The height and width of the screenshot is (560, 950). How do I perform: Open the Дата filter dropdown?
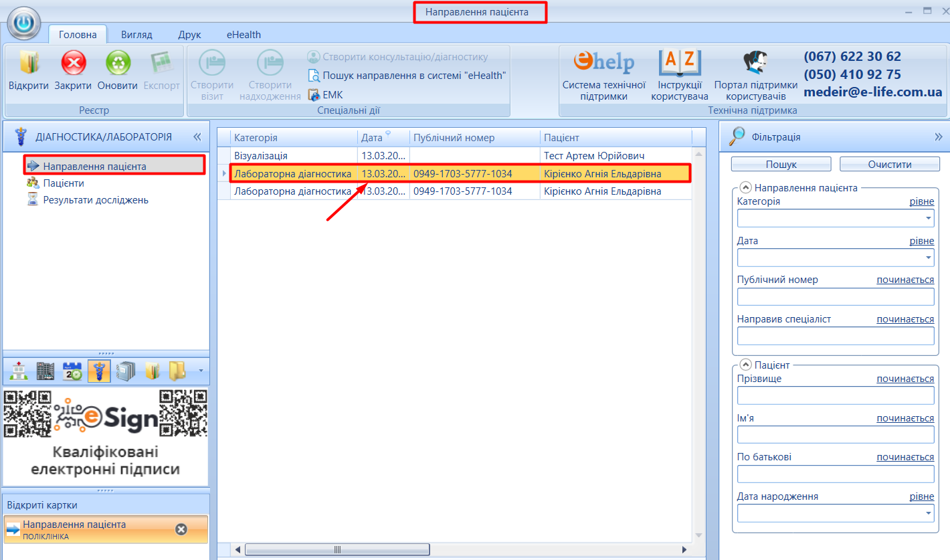coord(929,258)
